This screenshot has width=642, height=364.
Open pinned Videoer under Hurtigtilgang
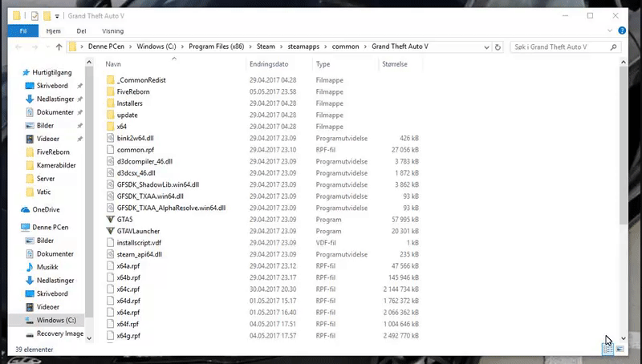pos(48,139)
